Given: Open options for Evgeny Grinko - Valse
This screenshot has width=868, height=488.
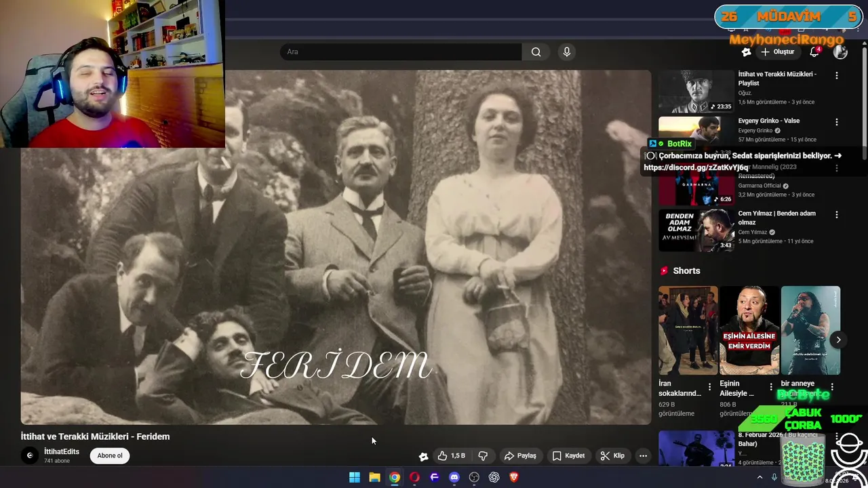Looking at the screenshot, I should 837,122.
